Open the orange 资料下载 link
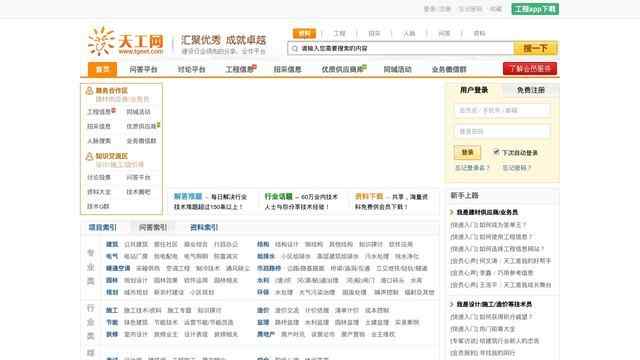Image resolution: width=640 pixels, height=360 pixels. pos(369,197)
